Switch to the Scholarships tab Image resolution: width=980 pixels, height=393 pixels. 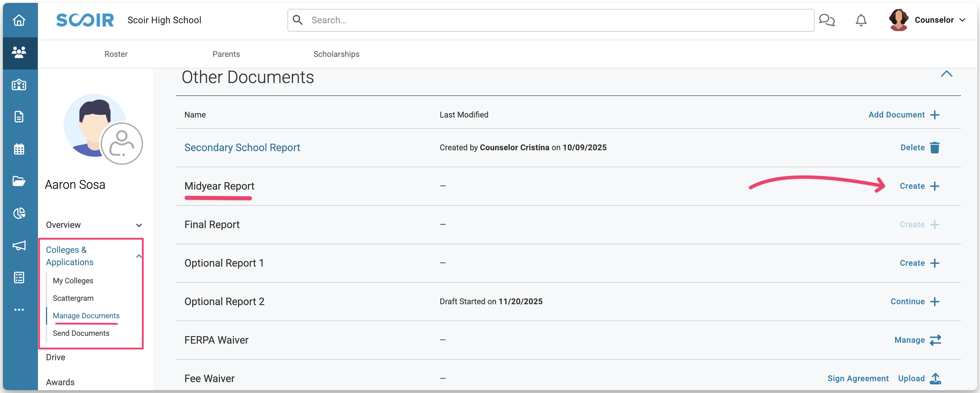[336, 54]
